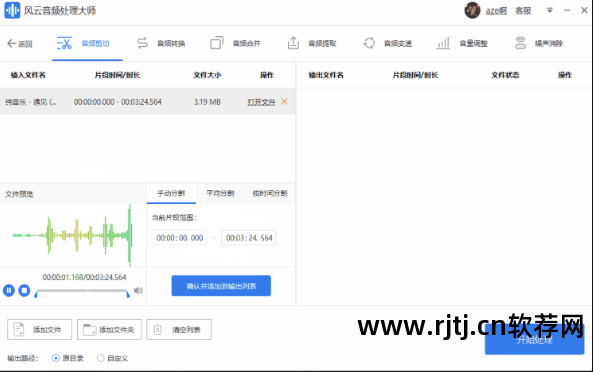Open the 音频转换 tab
This screenshot has height=372, width=593.
pos(161,43)
